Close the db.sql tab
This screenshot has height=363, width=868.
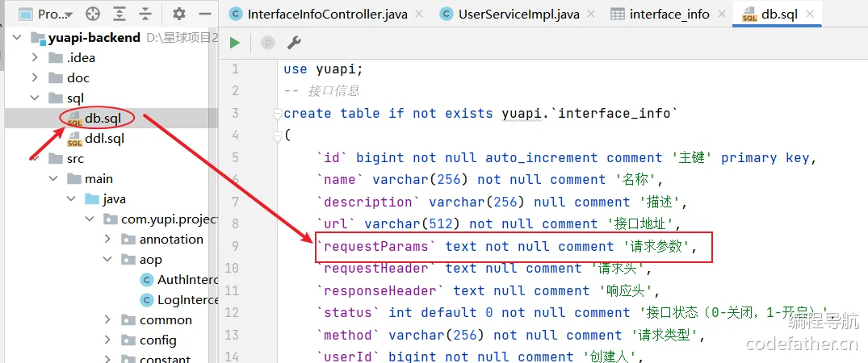tap(810, 15)
